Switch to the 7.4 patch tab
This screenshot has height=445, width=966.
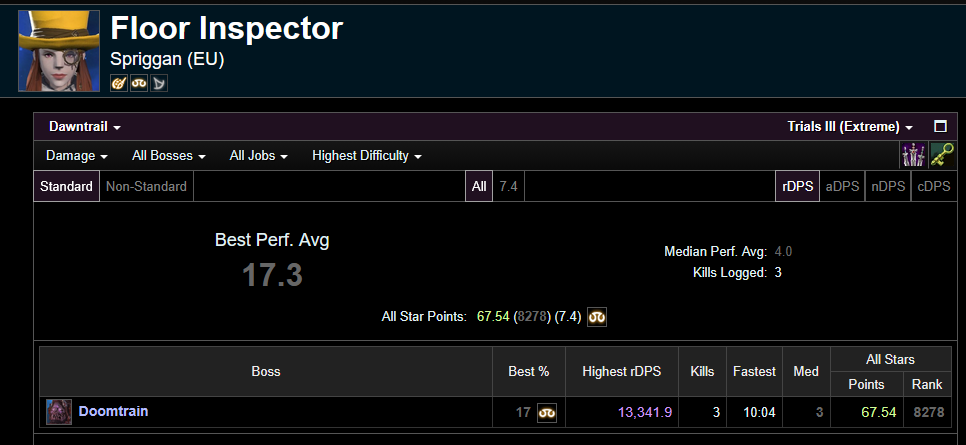pos(508,186)
